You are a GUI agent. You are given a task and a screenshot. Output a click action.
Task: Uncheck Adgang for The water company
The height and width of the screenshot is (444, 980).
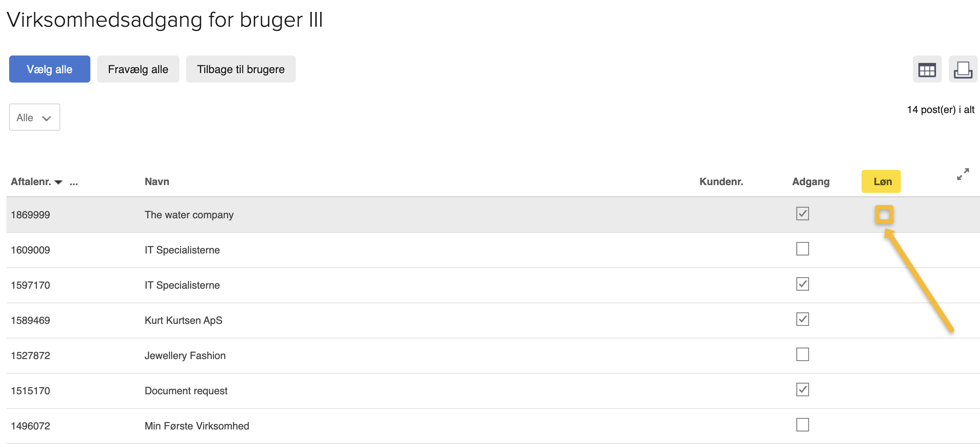pos(802,214)
